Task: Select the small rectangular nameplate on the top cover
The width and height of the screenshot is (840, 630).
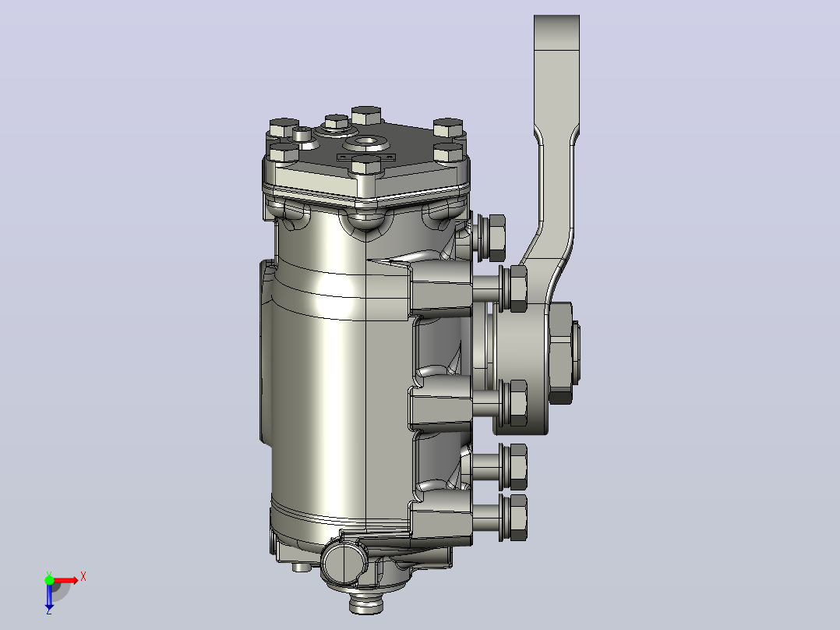Action: [366, 157]
